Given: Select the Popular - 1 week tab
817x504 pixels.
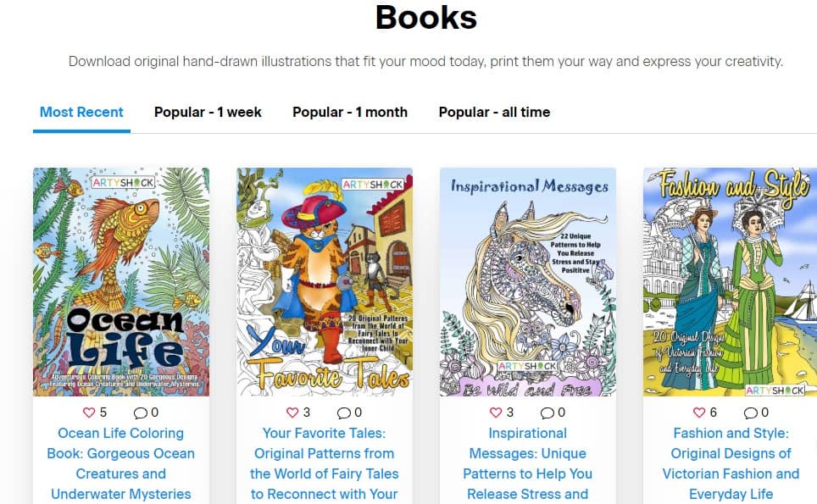Looking at the screenshot, I should 208,112.
